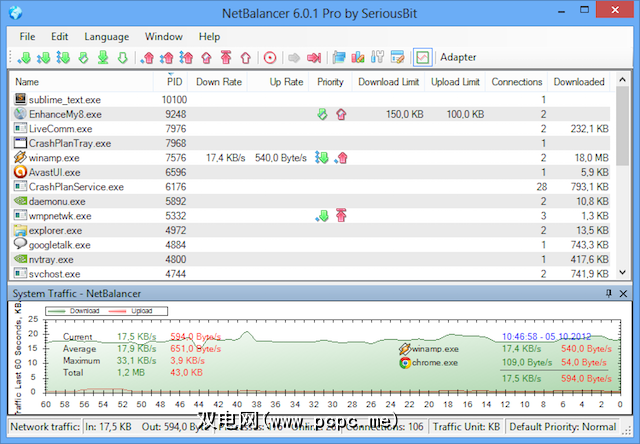Viewport: 640px width, 444px height.
Task: Click the first green download priority arrow in toolbar
Action: coord(24,58)
